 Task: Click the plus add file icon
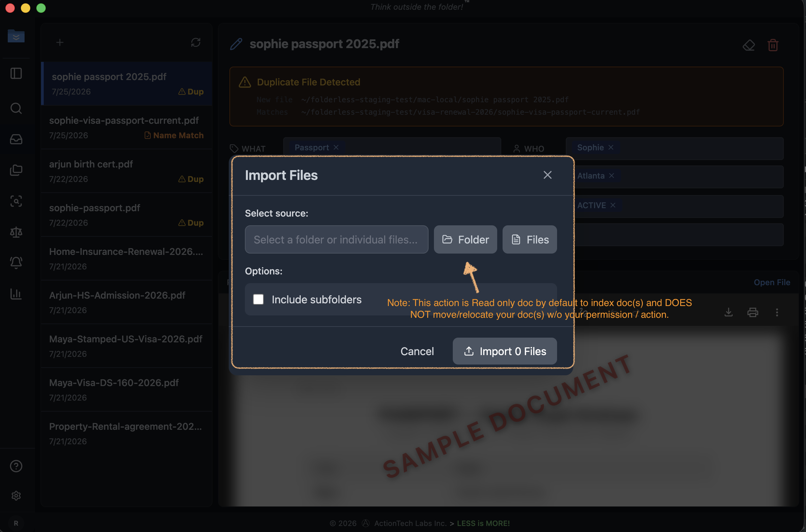[60, 42]
